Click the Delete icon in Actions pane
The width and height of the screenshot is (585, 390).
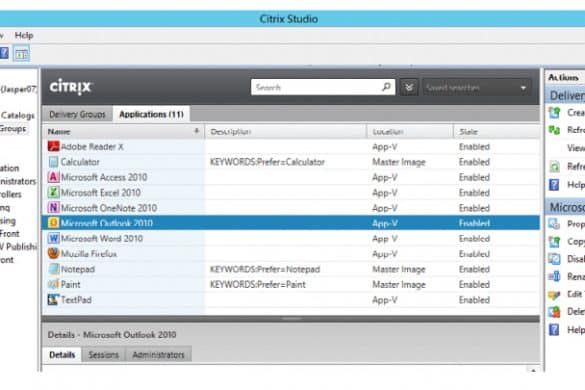[554, 312]
